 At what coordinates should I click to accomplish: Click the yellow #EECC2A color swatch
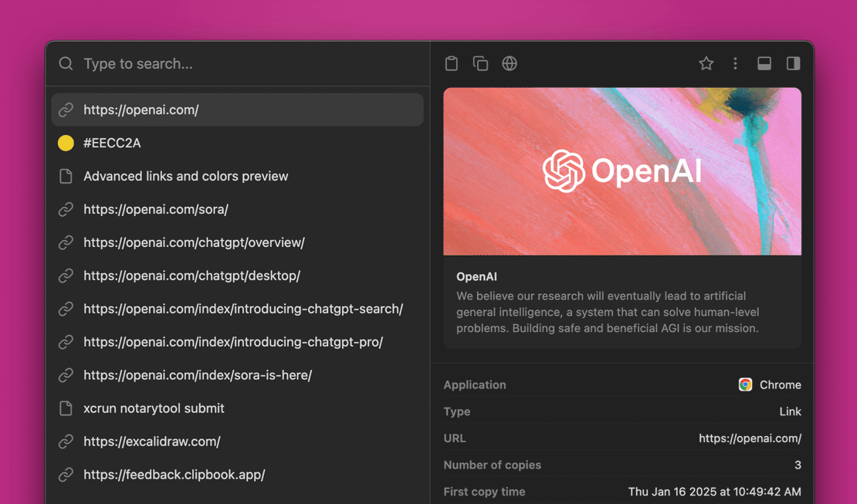pyautogui.click(x=66, y=144)
